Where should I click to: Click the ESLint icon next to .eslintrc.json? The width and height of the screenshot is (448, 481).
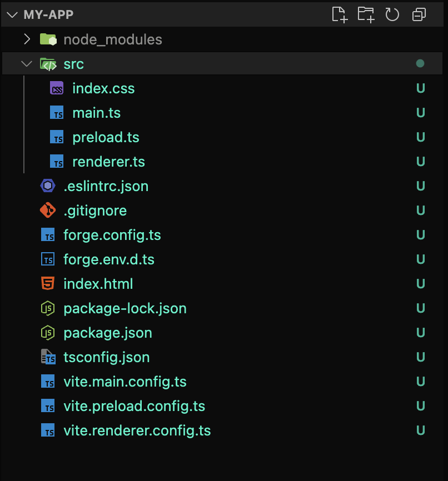click(x=48, y=186)
